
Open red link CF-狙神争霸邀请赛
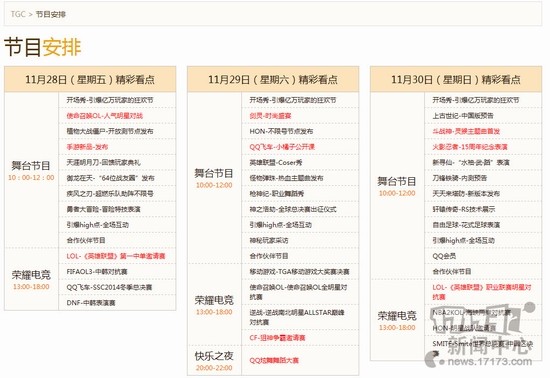click(277, 338)
